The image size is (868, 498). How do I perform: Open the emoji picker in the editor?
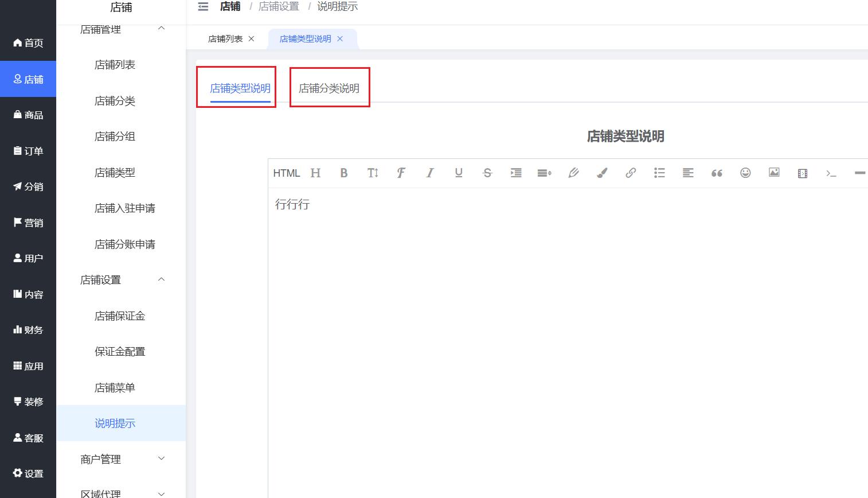[745, 173]
